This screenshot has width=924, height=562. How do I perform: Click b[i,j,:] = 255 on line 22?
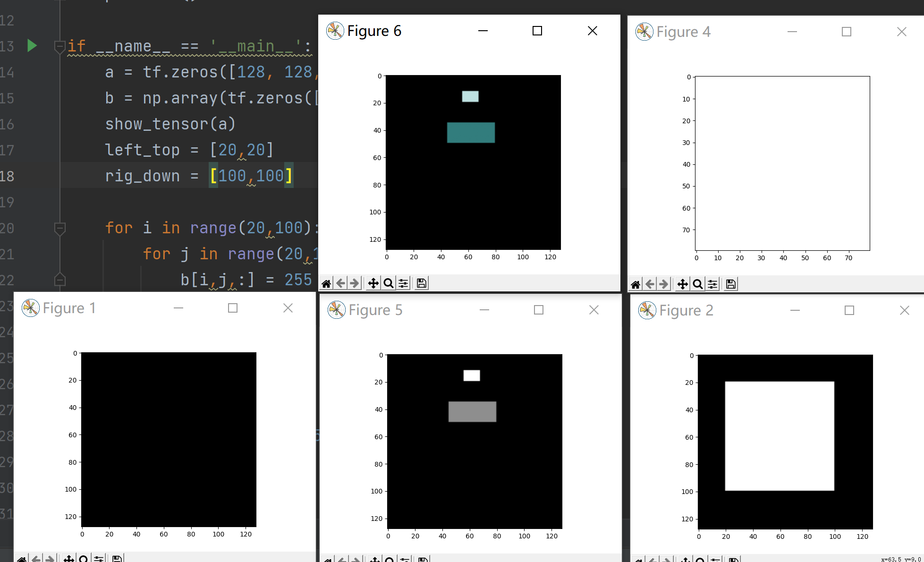click(246, 280)
